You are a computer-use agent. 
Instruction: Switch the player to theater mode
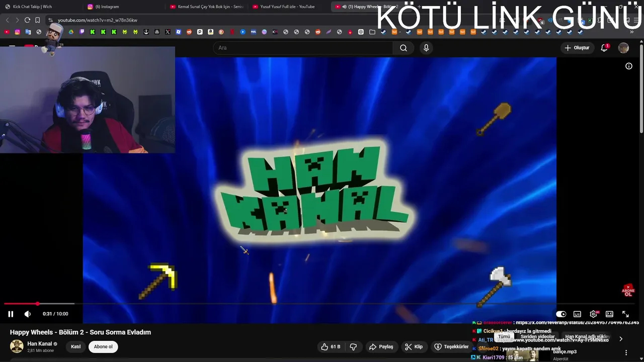609,314
